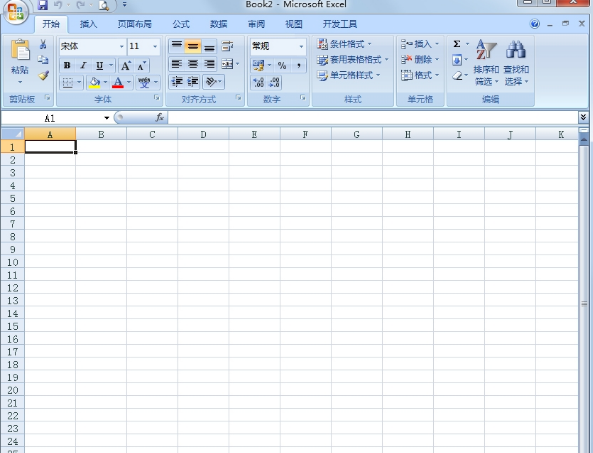Merge and center the selected cells
Image resolution: width=593 pixels, height=453 pixels.
[x=227, y=64]
